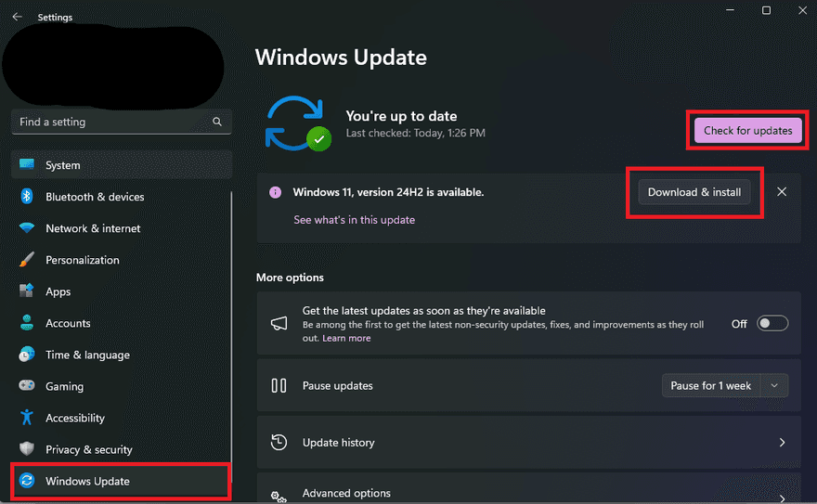Image resolution: width=817 pixels, height=504 pixels.
Task: Click the Windows Update page heading
Action: 341,58
